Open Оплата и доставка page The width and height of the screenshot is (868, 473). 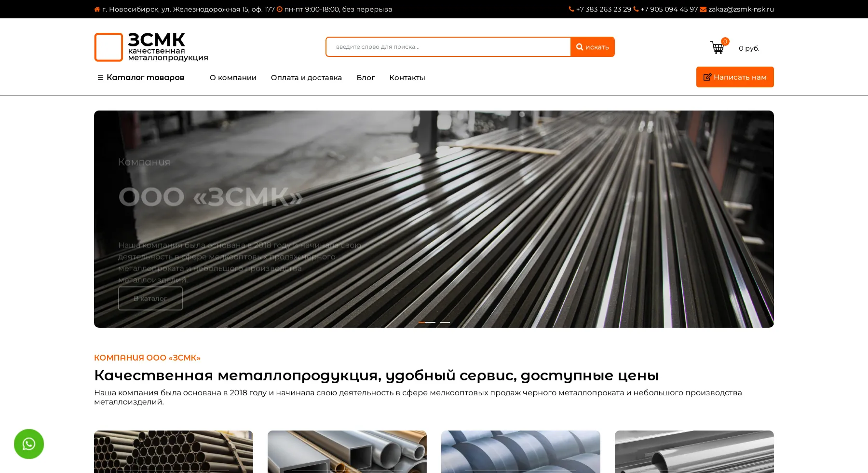pyautogui.click(x=306, y=78)
